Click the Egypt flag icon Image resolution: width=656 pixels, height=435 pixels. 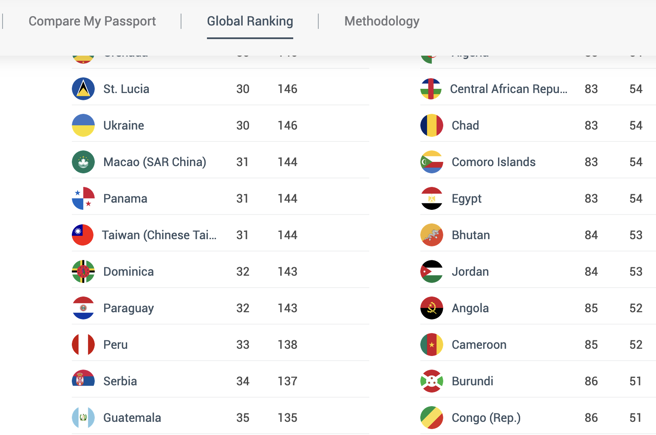[431, 199]
